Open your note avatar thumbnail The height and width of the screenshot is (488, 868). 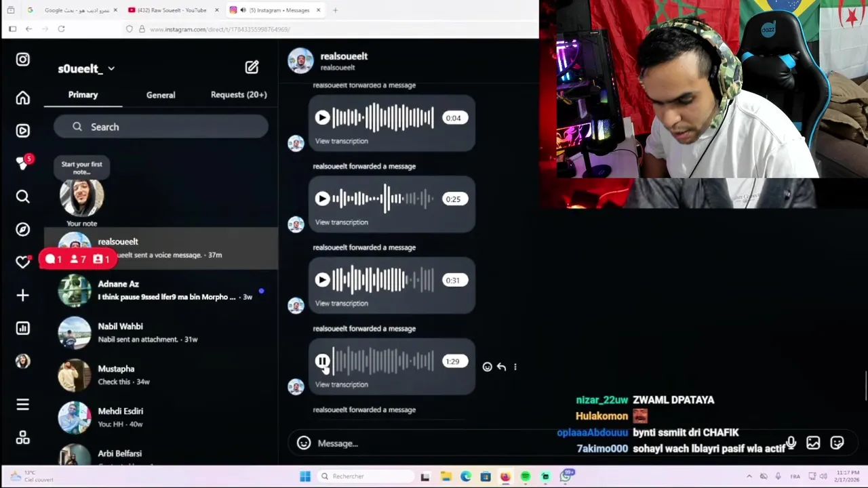pos(81,197)
